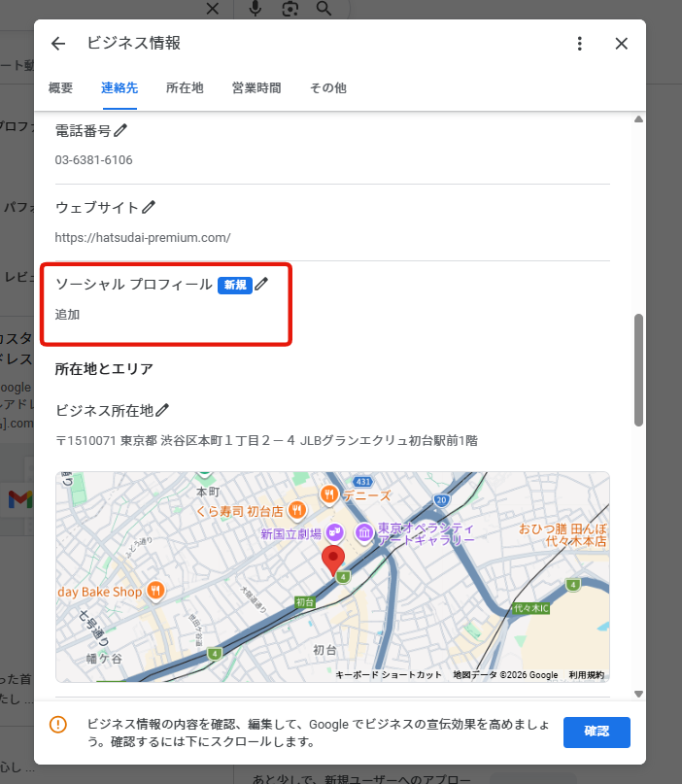
Task: Click the くら寿司 初台店 map marker
Action: pos(297,509)
